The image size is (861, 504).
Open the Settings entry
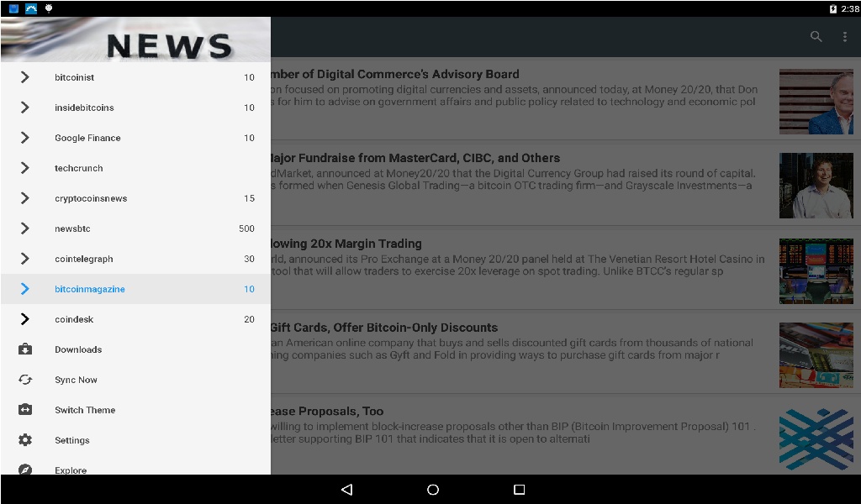pos(135,440)
